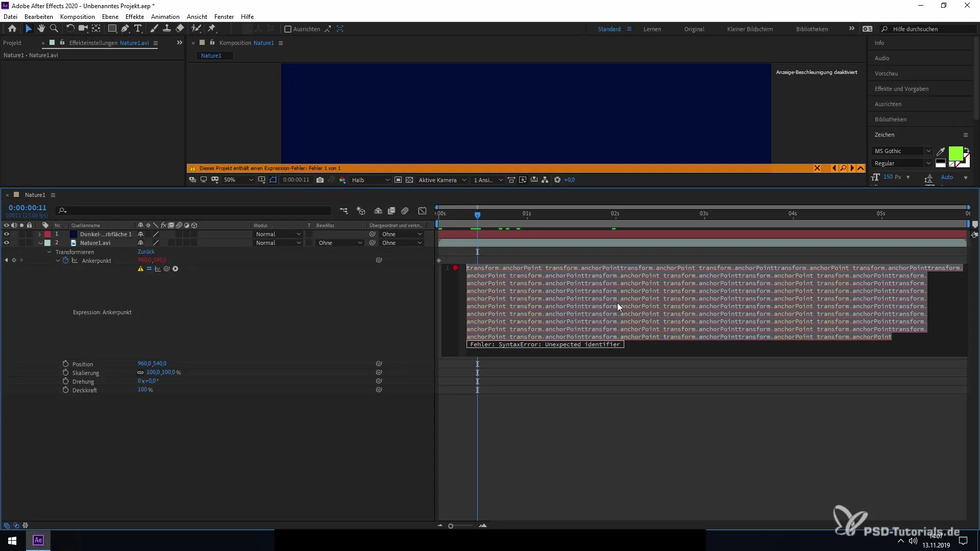Image resolution: width=980 pixels, height=551 pixels.
Task: Open Regular font style dropdown
Action: point(902,163)
